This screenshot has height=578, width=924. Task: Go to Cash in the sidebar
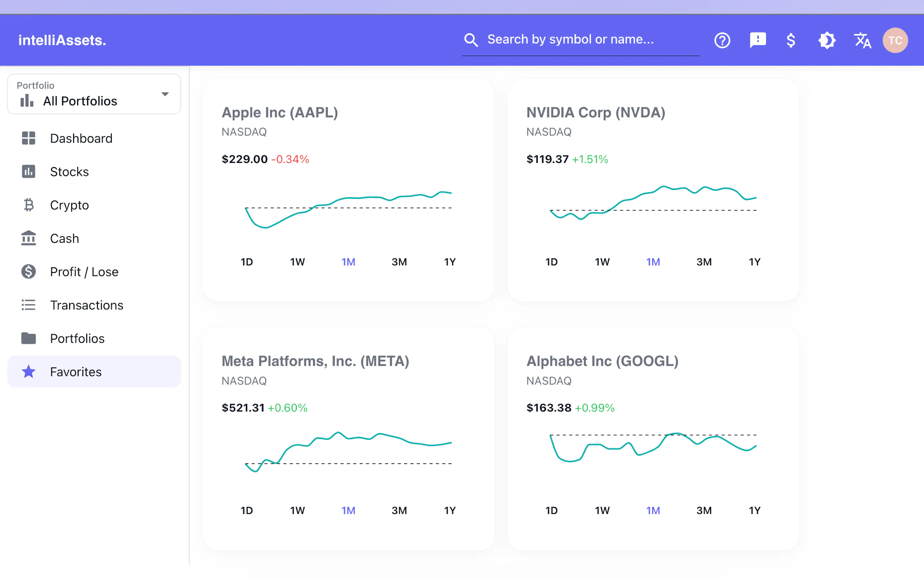tap(64, 238)
